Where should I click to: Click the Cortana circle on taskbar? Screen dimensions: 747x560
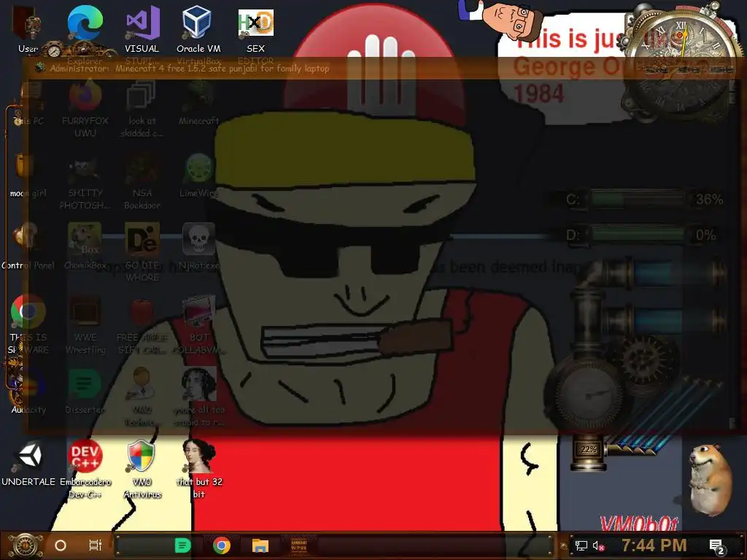[x=61, y=545]
